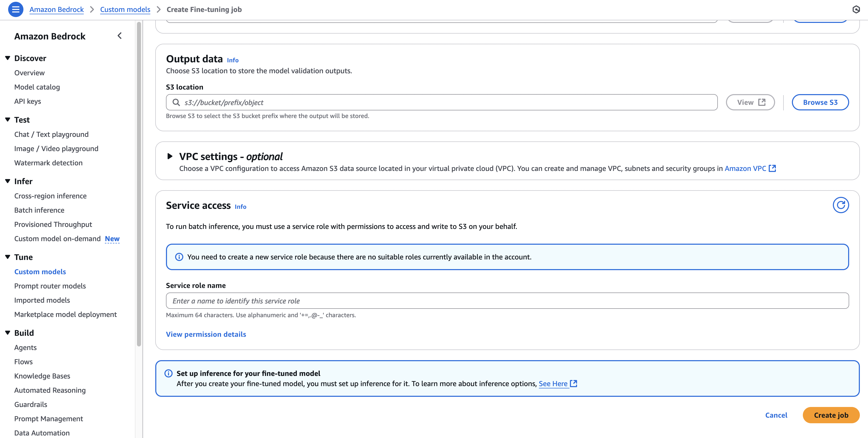Select Custom models in sidebar
Image resolution: width=868 pixels, height=438 pixels.
pyautogui.click(x=40, y=272)
